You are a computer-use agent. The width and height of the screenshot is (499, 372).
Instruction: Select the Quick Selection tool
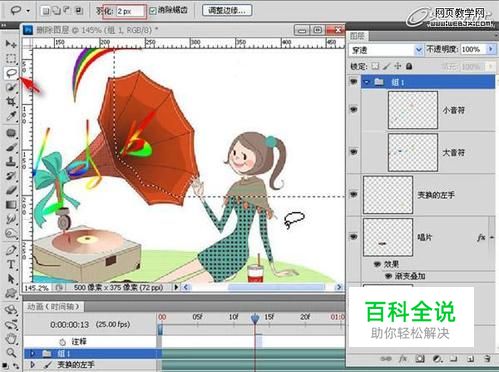[x=11, y=87]
